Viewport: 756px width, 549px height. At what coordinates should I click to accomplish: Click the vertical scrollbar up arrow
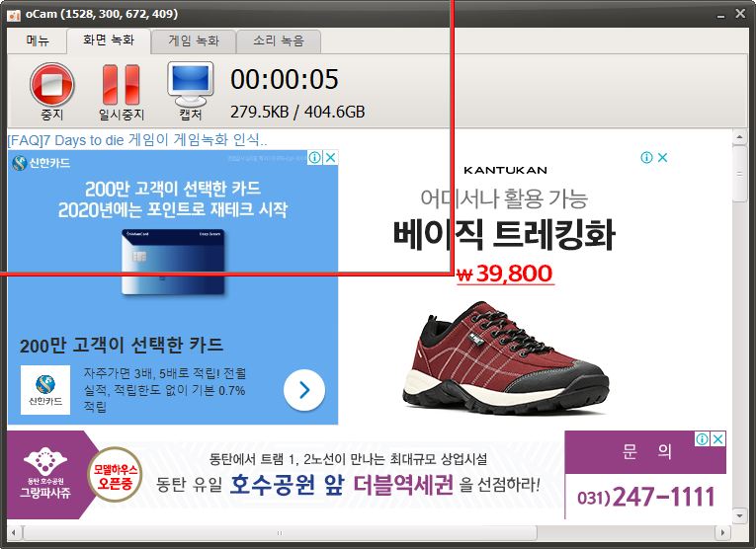pos(739,137)
